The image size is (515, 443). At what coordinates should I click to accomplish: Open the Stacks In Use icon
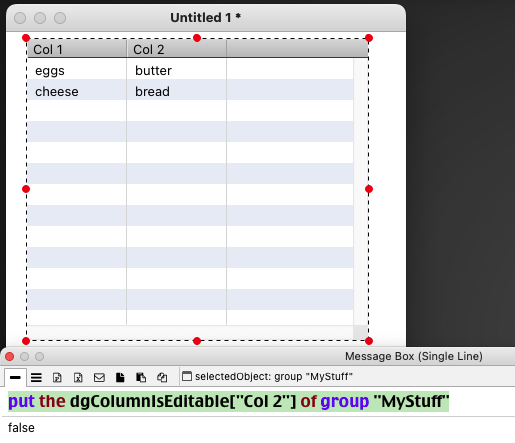(x=162, y=377)
